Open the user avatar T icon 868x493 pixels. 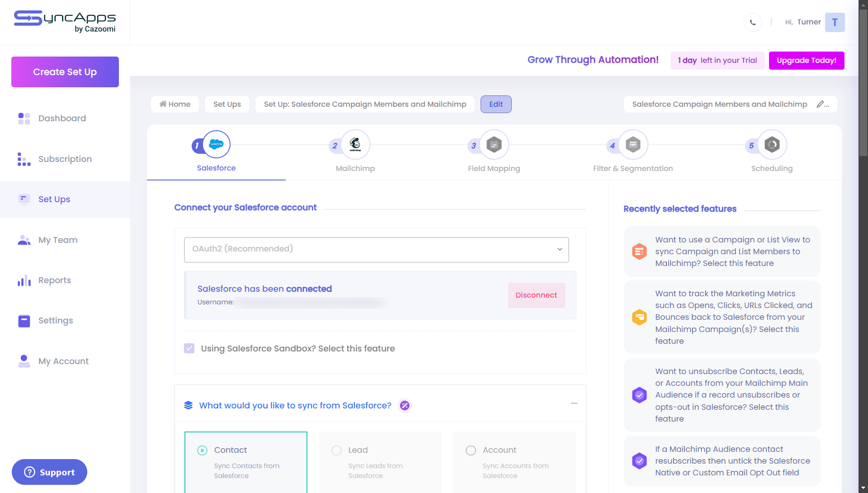835,22
